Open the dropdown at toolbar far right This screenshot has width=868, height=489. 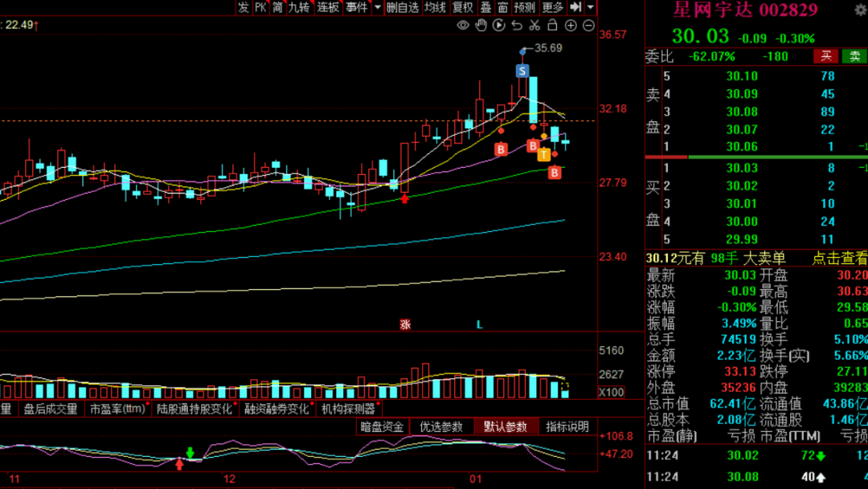591,7
